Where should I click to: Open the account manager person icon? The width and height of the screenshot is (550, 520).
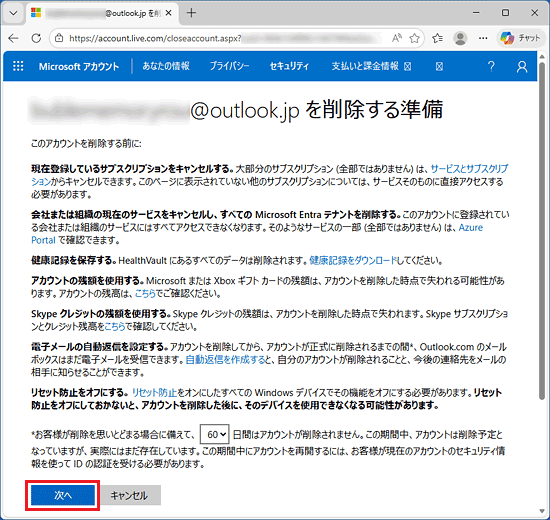coord(522,66)
